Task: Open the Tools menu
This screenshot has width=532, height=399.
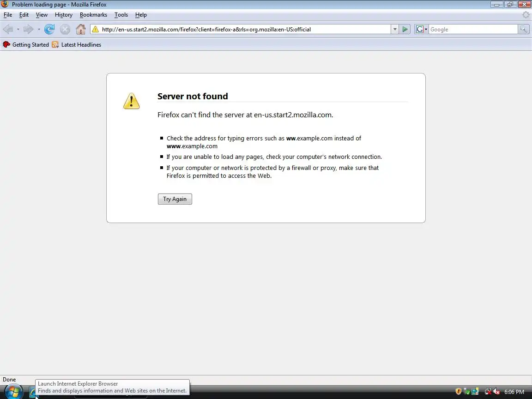Action: click(121, 15)
